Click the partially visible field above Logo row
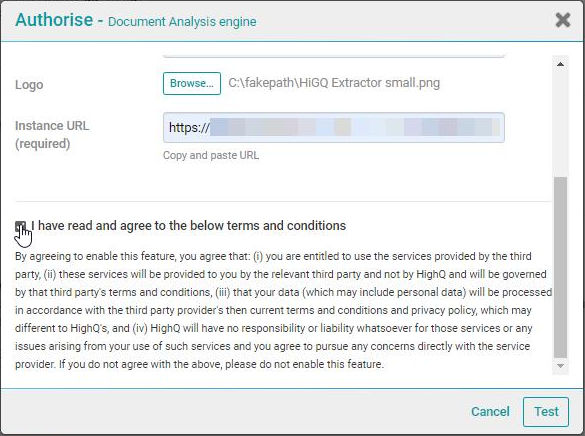The width and height of the screenshot is (585, 436). [334, 56]
